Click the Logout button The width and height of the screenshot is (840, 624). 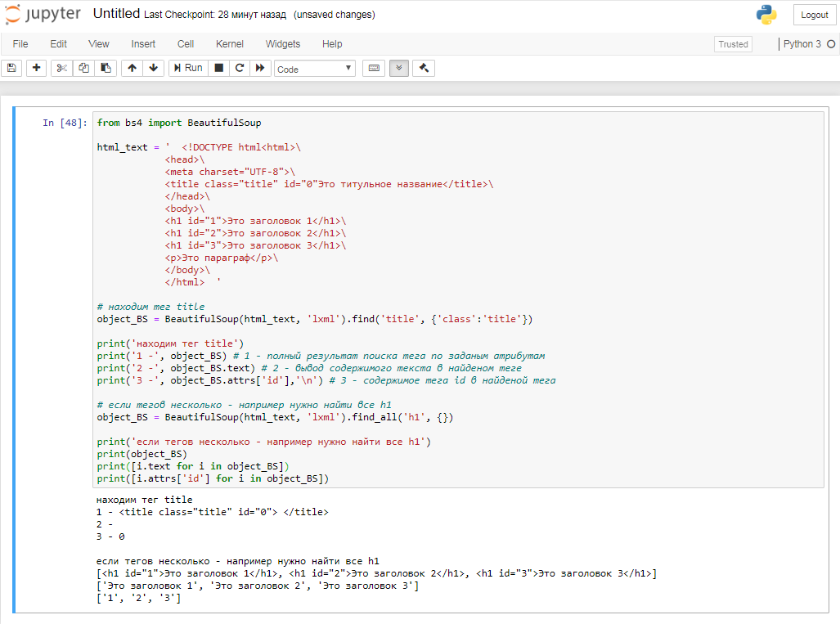tap(815, 15)
